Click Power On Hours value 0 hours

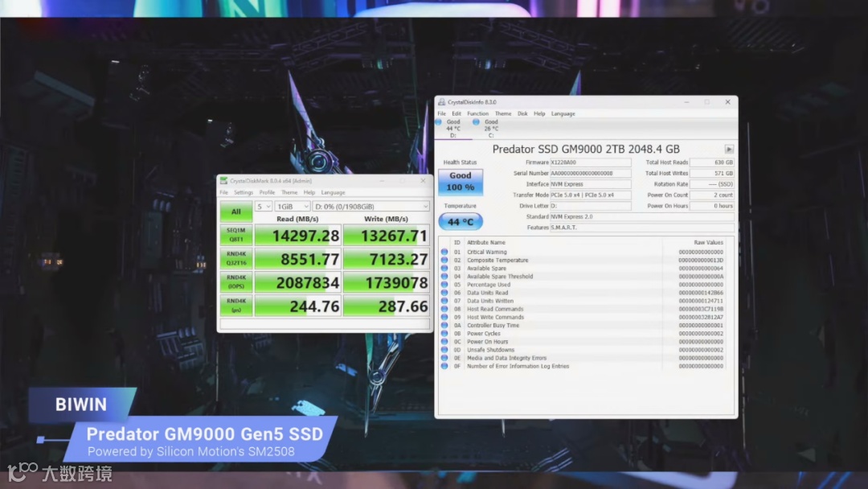click(x=712, y=206)
